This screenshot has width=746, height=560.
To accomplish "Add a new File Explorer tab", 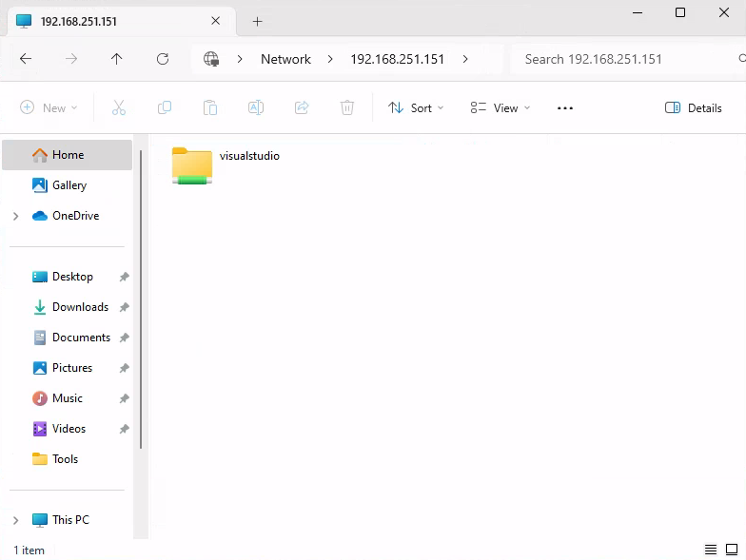I will coord(257,21).
